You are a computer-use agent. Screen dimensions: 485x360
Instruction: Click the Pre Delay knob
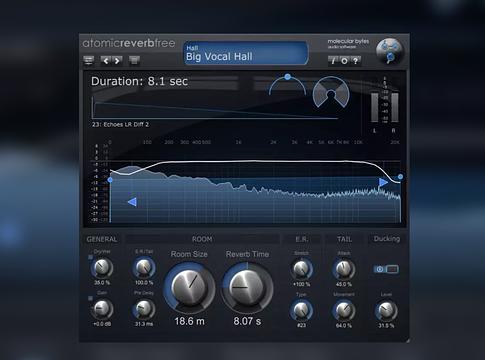click(x=144, y=309)
